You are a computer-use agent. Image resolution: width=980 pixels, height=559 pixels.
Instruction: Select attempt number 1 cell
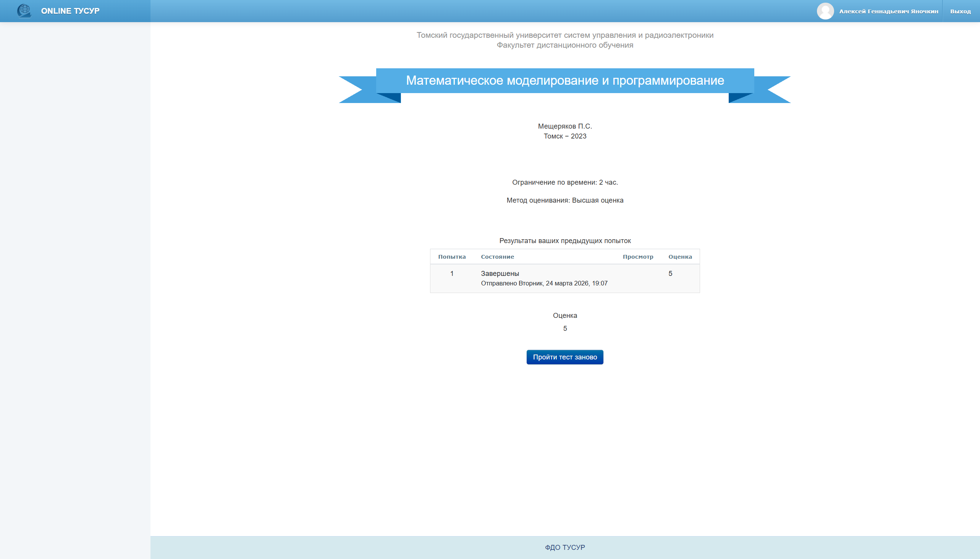pyautogui.click(x=452, y=274)
